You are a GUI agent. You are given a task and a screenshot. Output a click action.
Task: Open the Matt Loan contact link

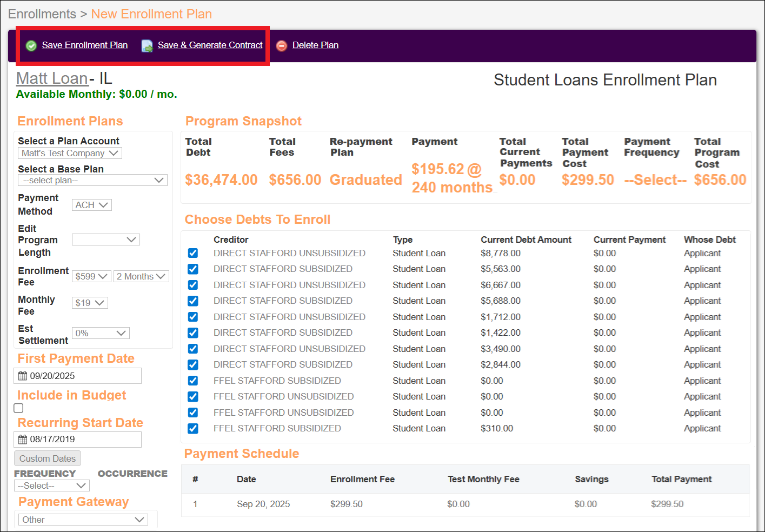click(x=52, y=78)
